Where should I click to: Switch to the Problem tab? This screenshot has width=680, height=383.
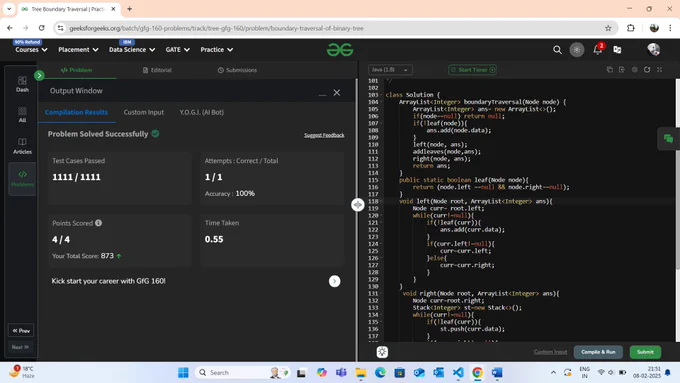76,70
